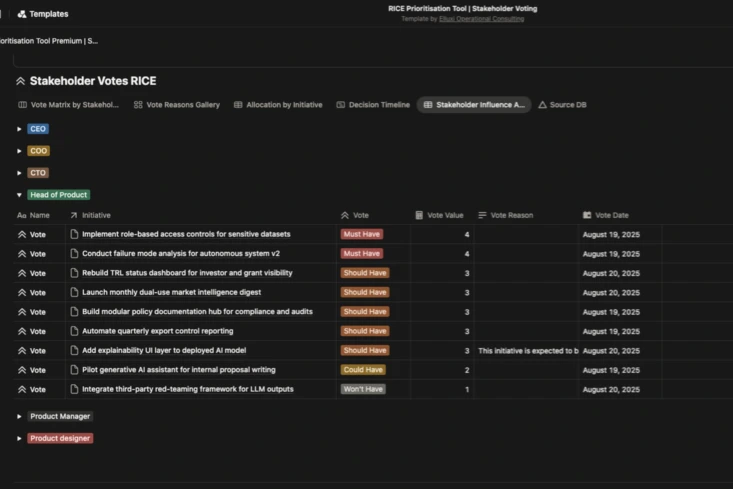This screenshot has height=489, width=733.
Task: Click the Vote column header icon
Action: [x=345, y=215]
